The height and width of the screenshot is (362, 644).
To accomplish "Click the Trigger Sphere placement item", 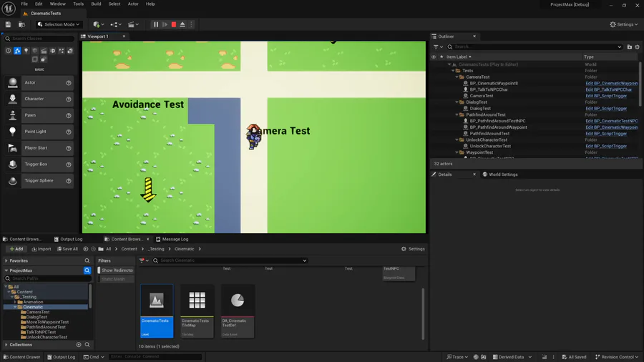I will (x=39, y=180).
